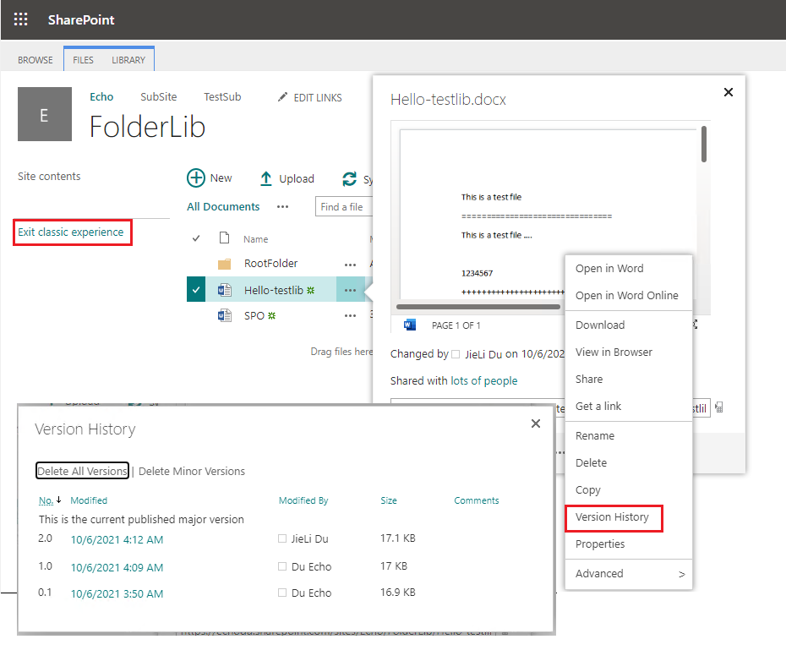786x672 pixels.
Task: Switch to the FILES ribbon tab
Action: 83,60
